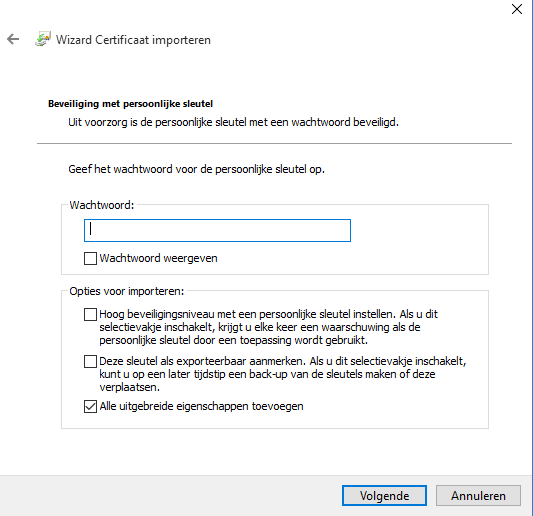Click the Wachtwoord weergeven label text
Screen dimensions: 533x516
click(158, 258)
